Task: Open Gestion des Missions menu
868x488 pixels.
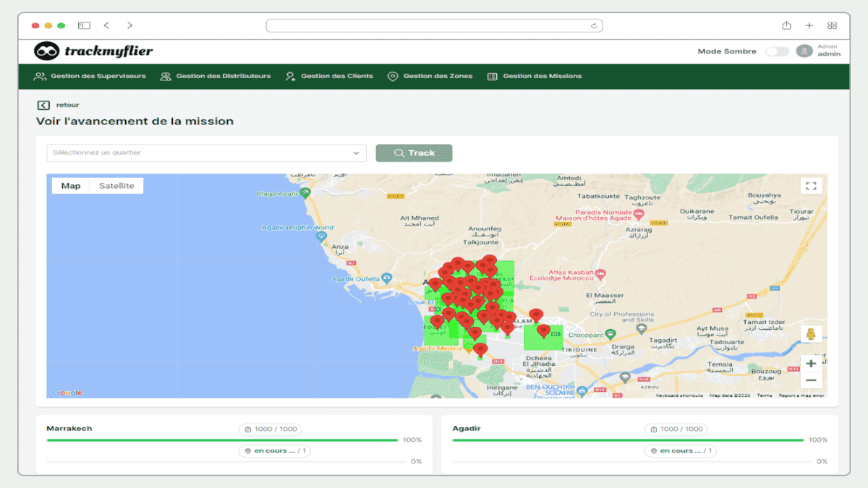Action: point(534,76)
